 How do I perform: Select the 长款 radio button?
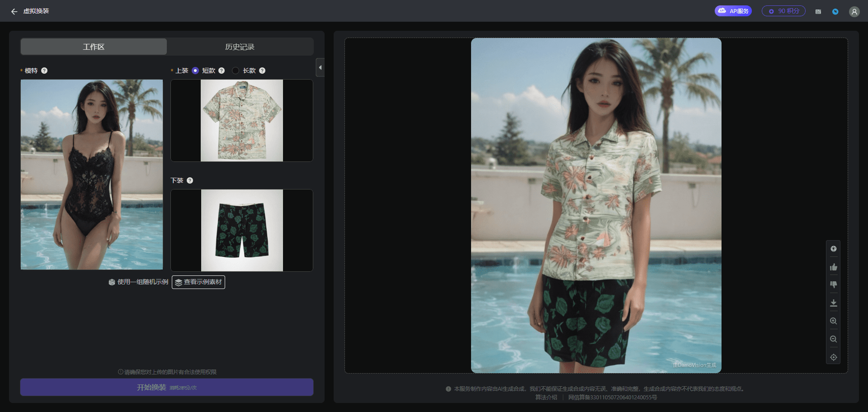(x=236, y=71)
